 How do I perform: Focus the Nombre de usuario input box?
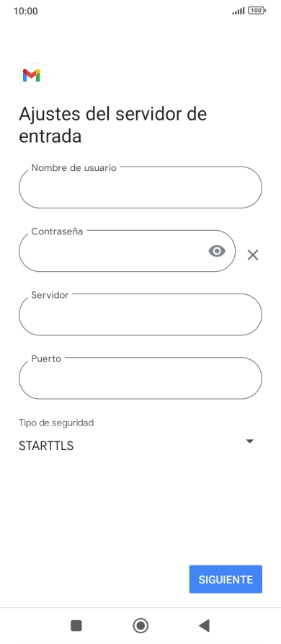pos(140,188)
